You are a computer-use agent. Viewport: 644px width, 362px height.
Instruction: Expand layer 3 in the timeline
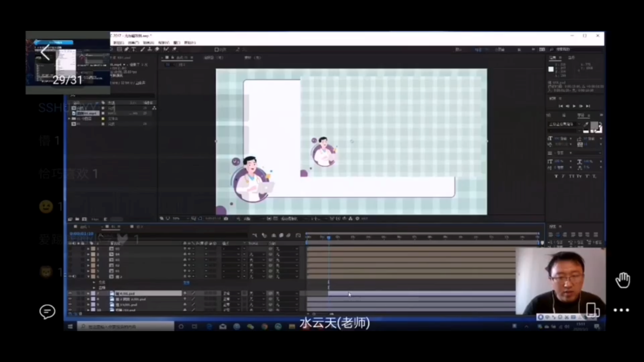click(x=88, y=260)
